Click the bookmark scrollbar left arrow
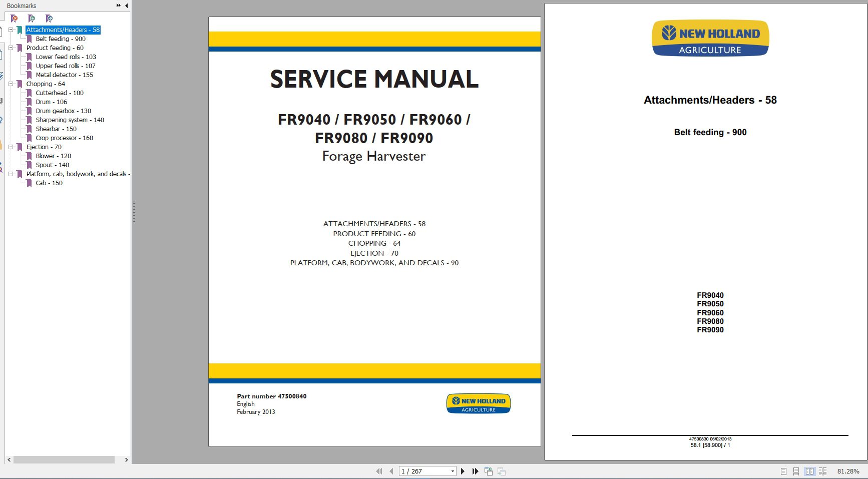This screenshot has width=868, height=479. (x=9, y=459)
